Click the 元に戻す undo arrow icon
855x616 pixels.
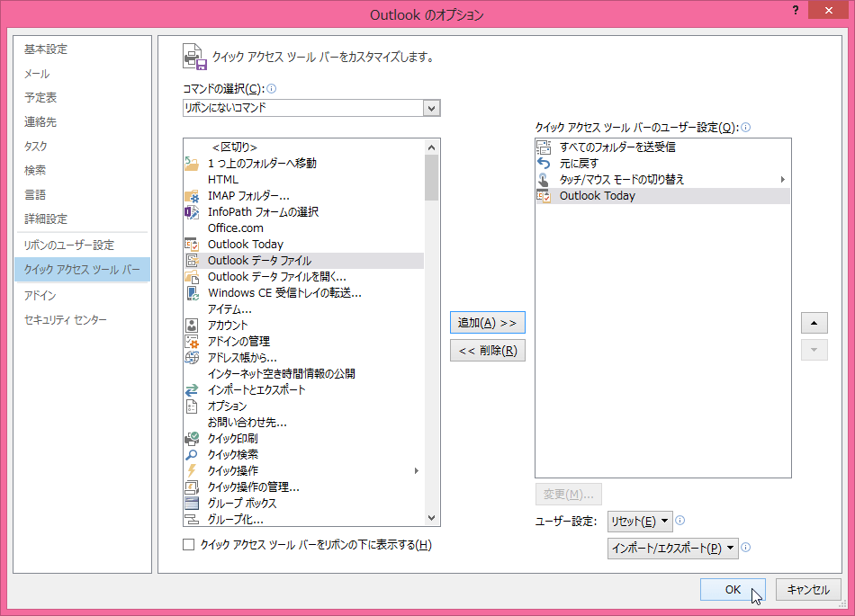[544, 164]
